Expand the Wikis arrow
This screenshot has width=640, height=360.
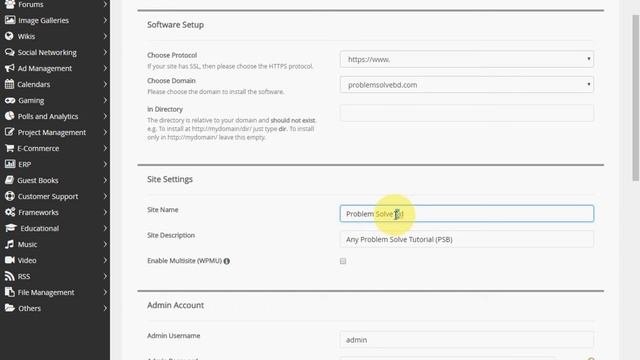(x=105, y=36)
